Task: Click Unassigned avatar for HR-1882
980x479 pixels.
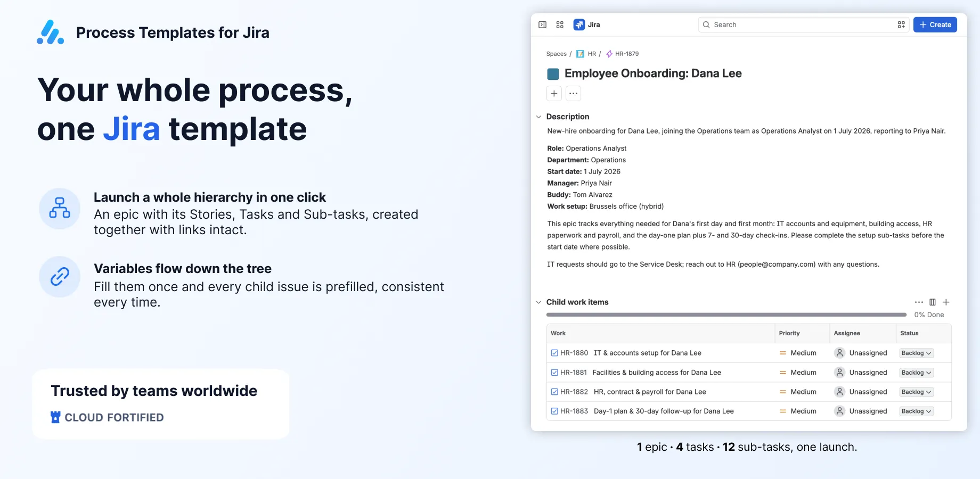Action: 840,392
